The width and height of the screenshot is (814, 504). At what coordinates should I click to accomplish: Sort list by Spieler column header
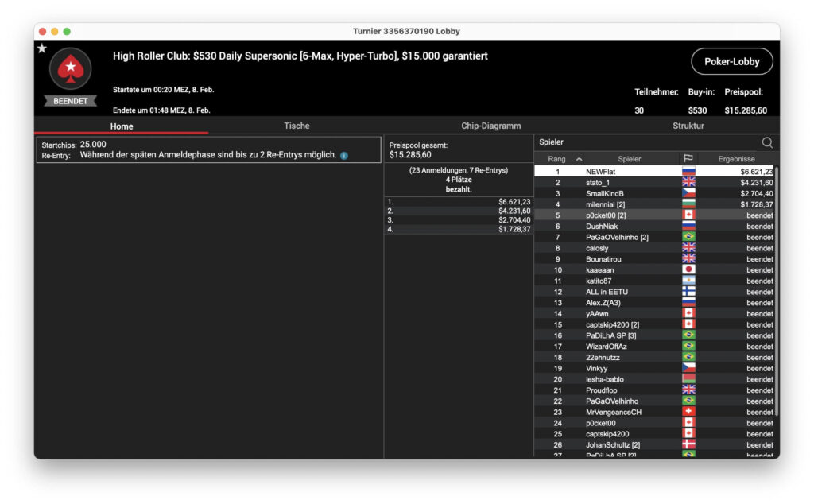pos(629,159)
